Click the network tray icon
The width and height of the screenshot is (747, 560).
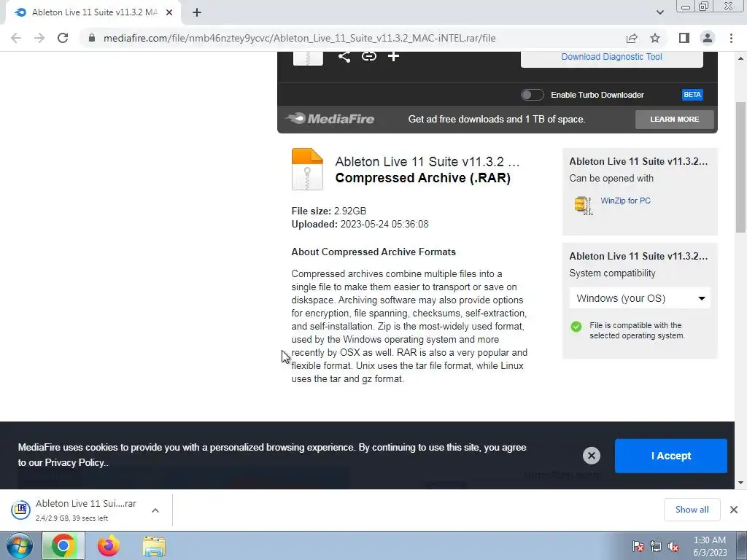tap(656, 547)
